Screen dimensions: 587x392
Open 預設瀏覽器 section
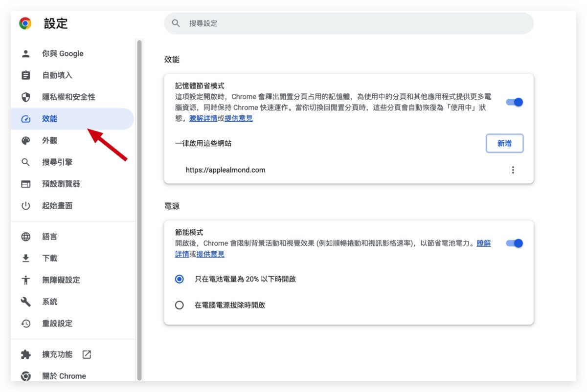pos(72,184)
